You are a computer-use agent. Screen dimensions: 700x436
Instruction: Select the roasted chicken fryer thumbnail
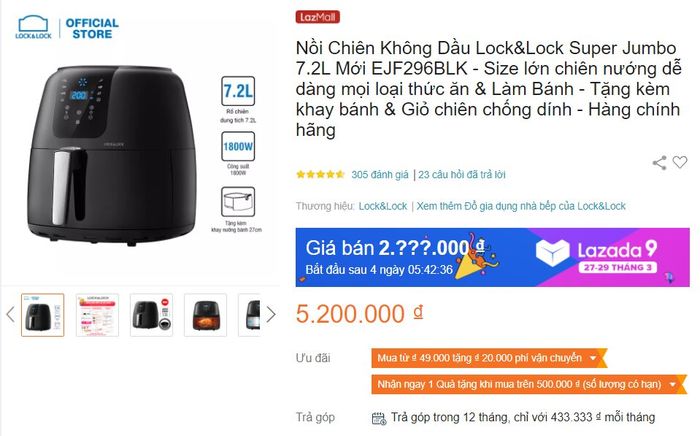[x=205, y=315]
